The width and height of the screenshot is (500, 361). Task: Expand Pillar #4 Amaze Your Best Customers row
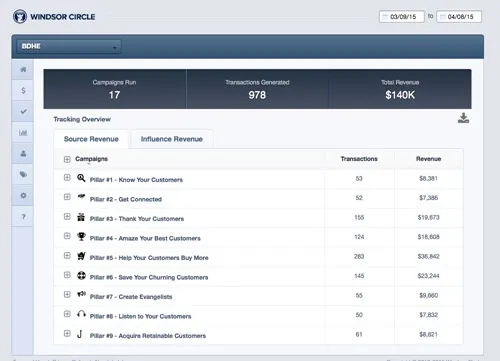click(x=67, y=236)
